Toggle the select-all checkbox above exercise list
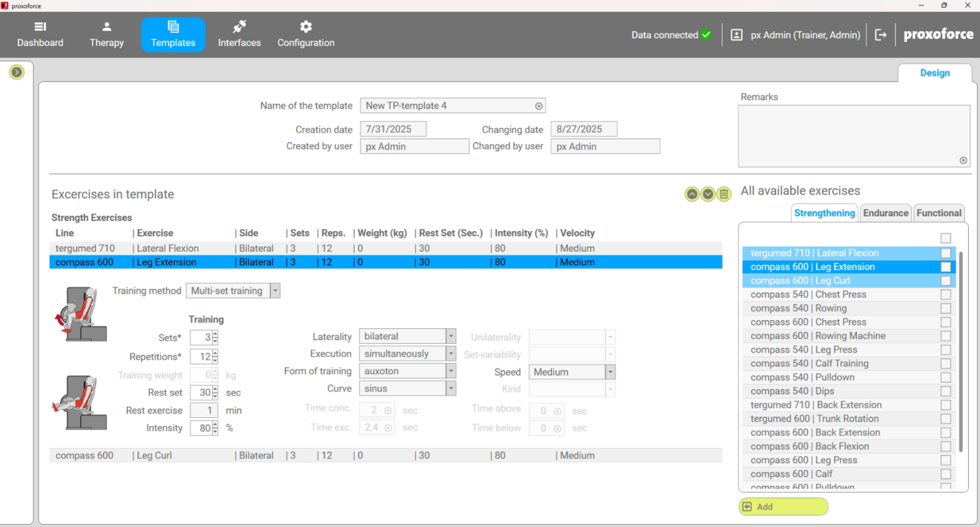This screenshot has height=527, width=980. [946, 238]
